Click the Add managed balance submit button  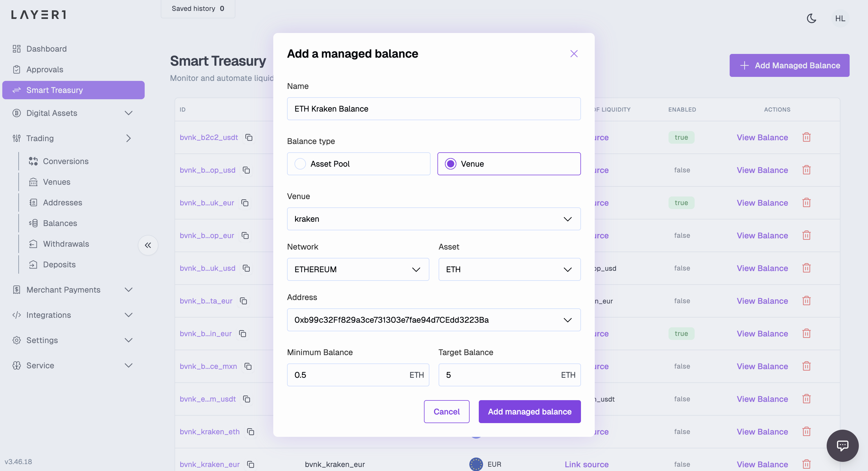[x=529, y=411]
